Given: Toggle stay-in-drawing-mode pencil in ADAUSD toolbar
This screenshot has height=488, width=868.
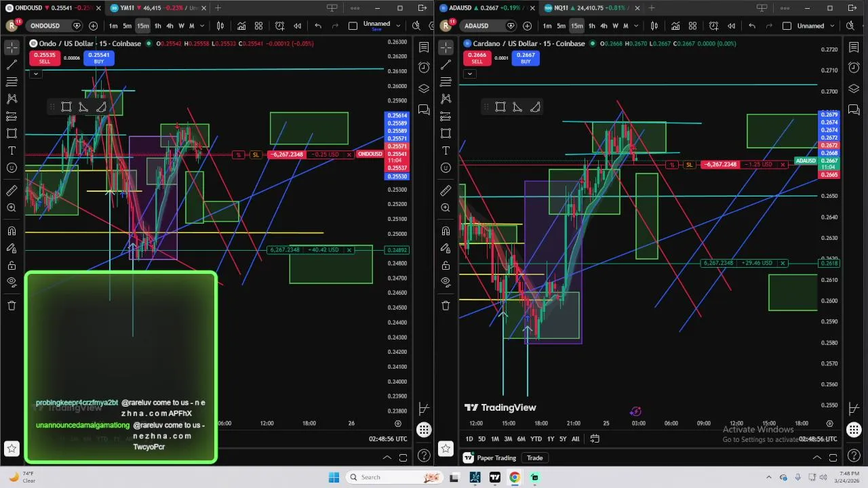Looking at the screenshot, I should click(x=446, y=248).
